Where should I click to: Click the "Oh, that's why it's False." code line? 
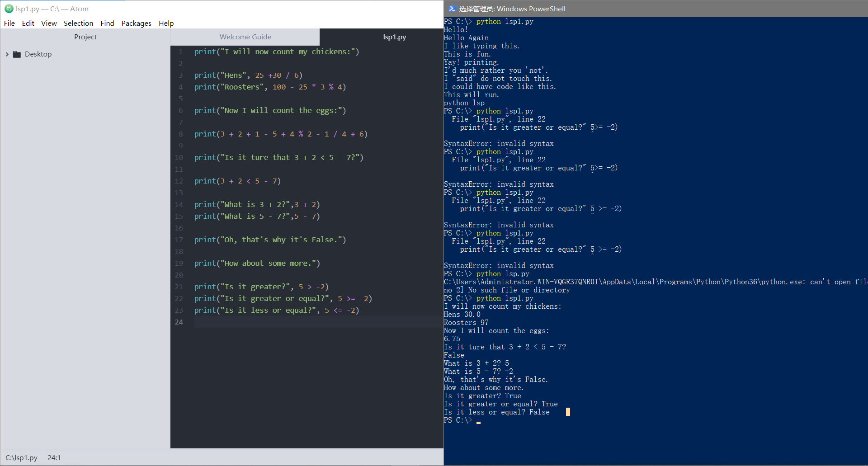click(x=270, y=240)
